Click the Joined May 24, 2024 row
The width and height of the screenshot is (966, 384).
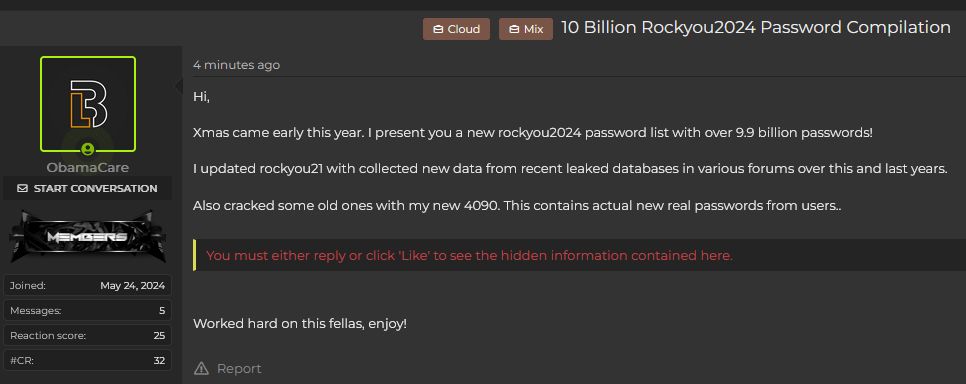(x=87, y=285)
